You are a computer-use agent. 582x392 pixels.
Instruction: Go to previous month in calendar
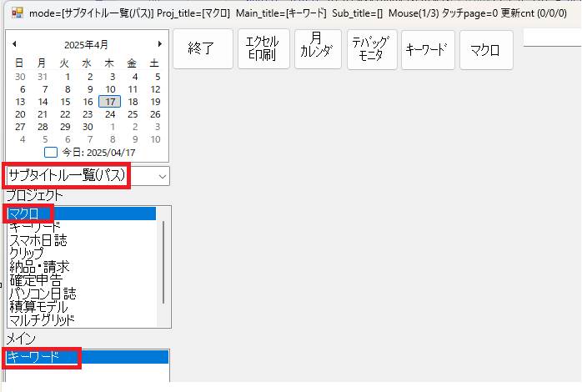14,43
